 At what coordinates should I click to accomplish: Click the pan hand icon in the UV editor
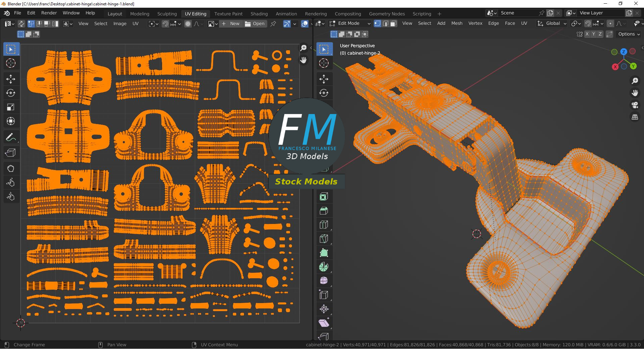point(303,60)
